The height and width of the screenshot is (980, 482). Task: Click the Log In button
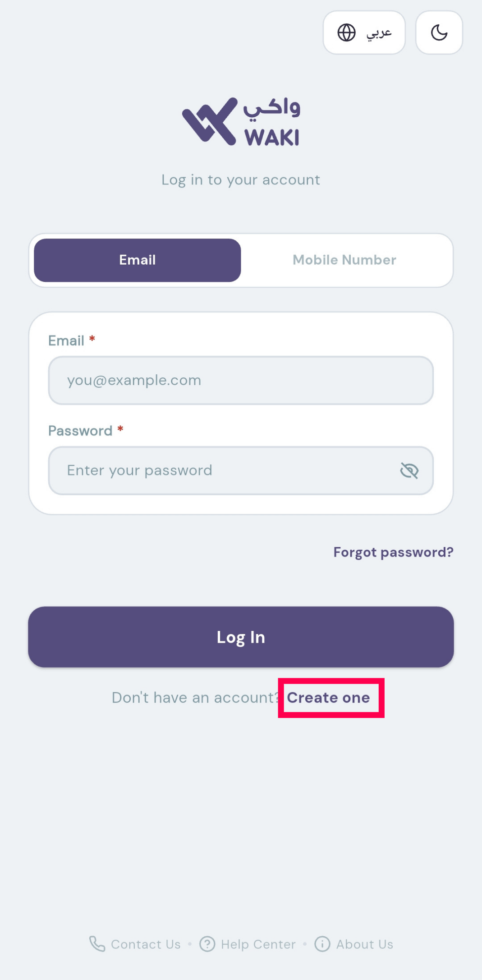241,637
